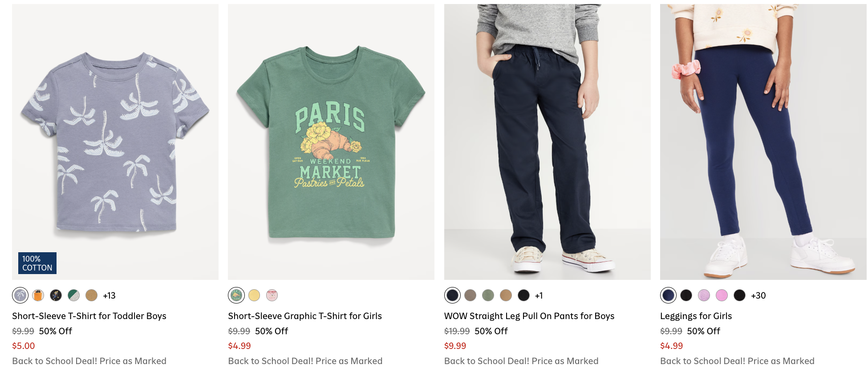This screenshot has height=369, width=868.
Task: Pick the tan swatch for Toddler Boys T-Shirt
Action: [x=91, y=295]
